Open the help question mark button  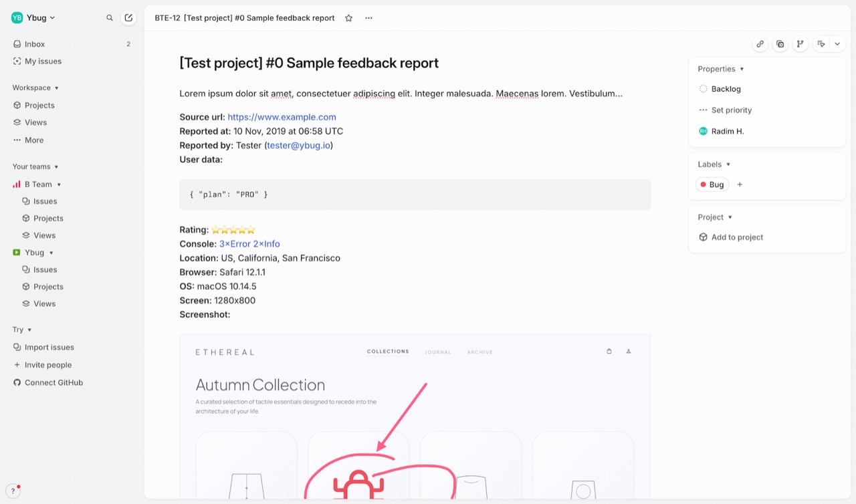pos(13,491)
